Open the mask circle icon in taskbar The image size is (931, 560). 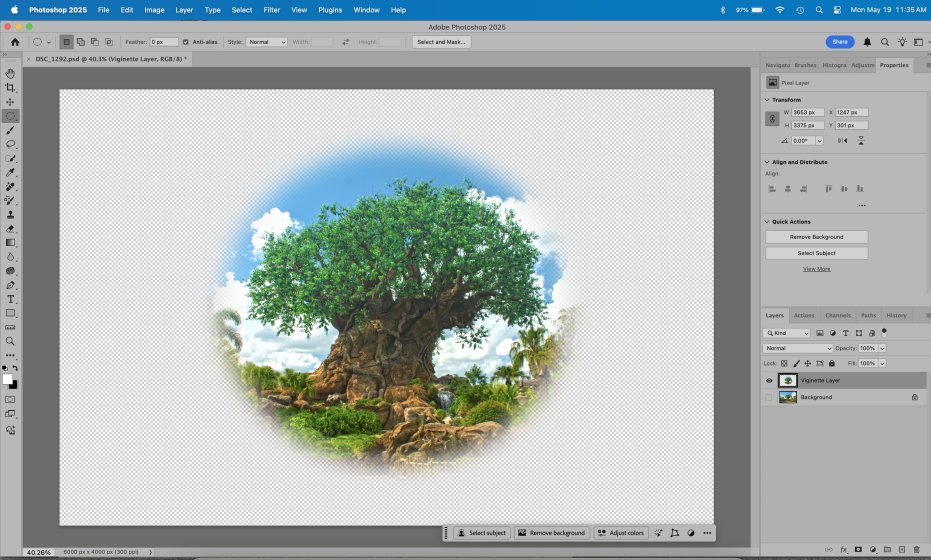click(691, 533)
